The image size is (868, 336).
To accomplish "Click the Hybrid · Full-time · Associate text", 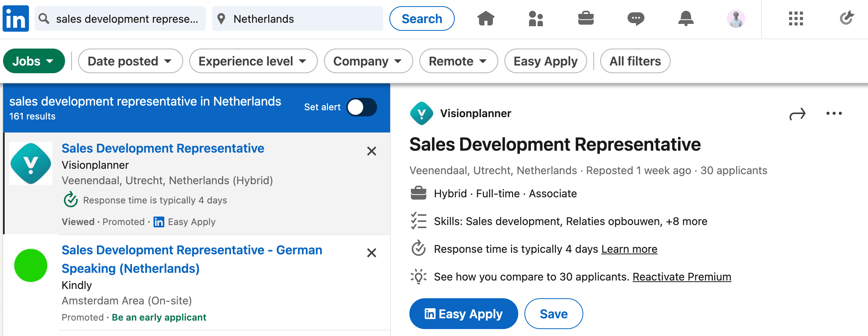I will pos(505,193).
